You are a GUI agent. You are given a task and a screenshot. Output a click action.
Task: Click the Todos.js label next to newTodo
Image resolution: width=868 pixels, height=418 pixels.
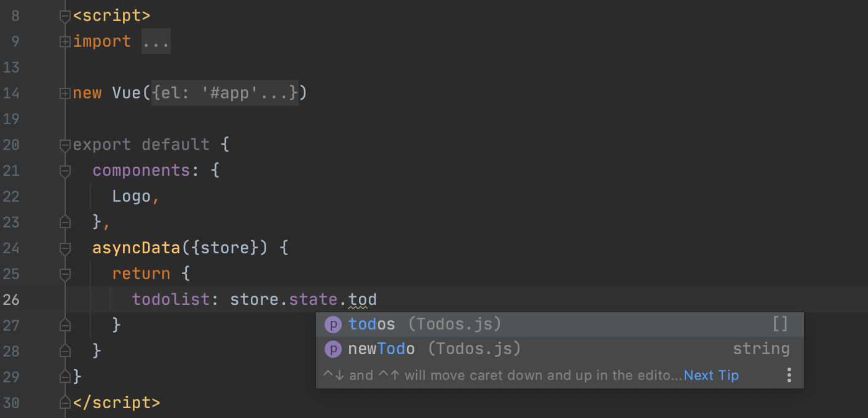[474, 349]
